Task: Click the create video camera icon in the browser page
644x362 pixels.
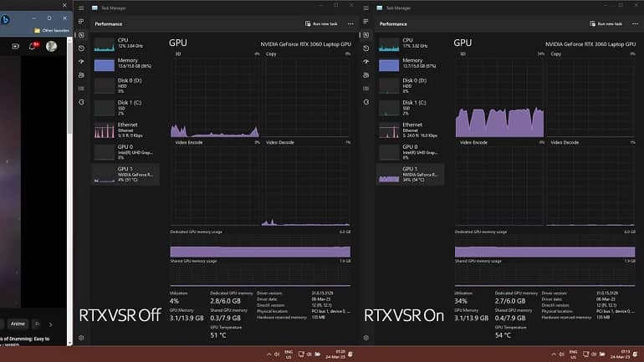Action: pyautogui.click(x=16, y=46)
